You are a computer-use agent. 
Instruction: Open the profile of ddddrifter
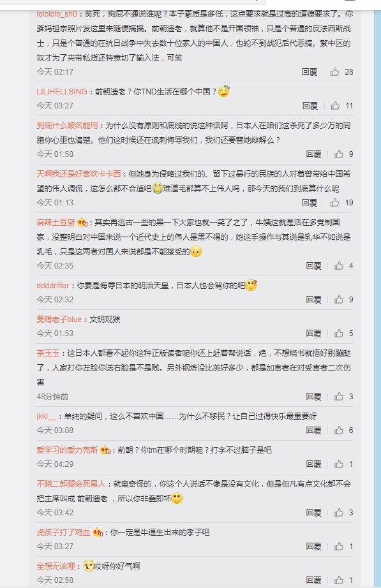52,285
